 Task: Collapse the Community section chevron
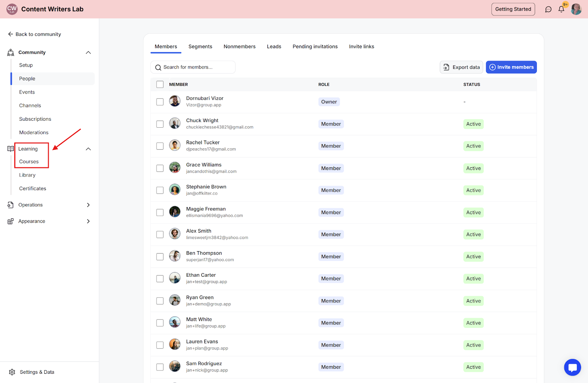click(x=88, y=53)
